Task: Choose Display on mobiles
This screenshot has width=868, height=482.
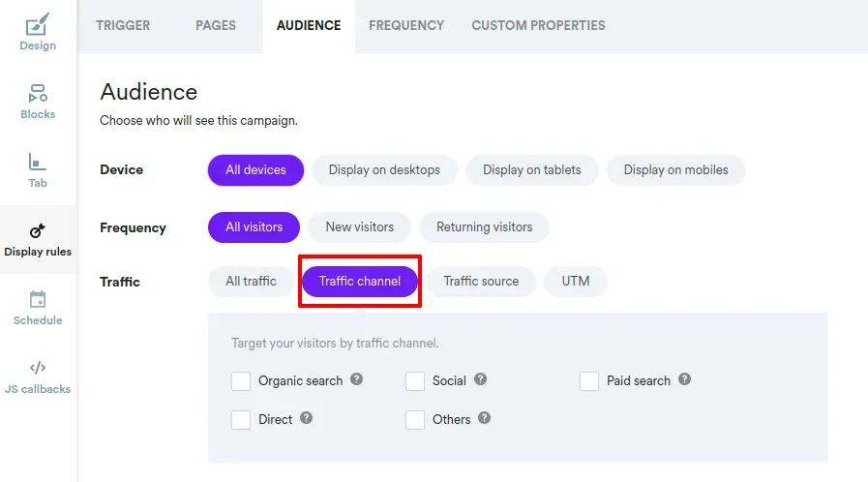Action: [675, 170]
